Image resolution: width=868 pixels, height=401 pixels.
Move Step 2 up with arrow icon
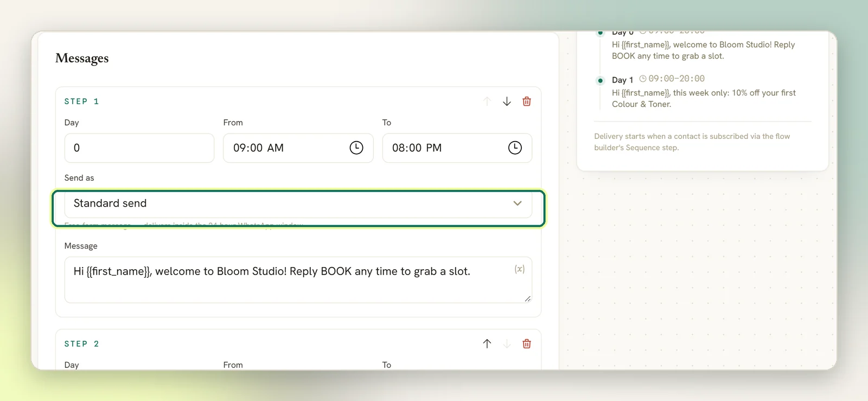tap(487, 343)
